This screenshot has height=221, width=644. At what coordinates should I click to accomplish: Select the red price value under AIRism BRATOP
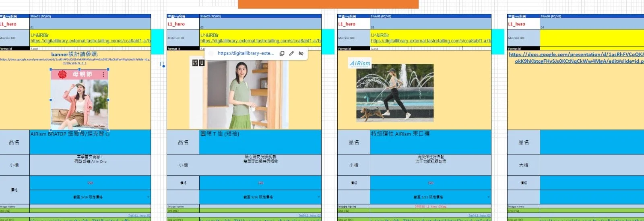90,183
